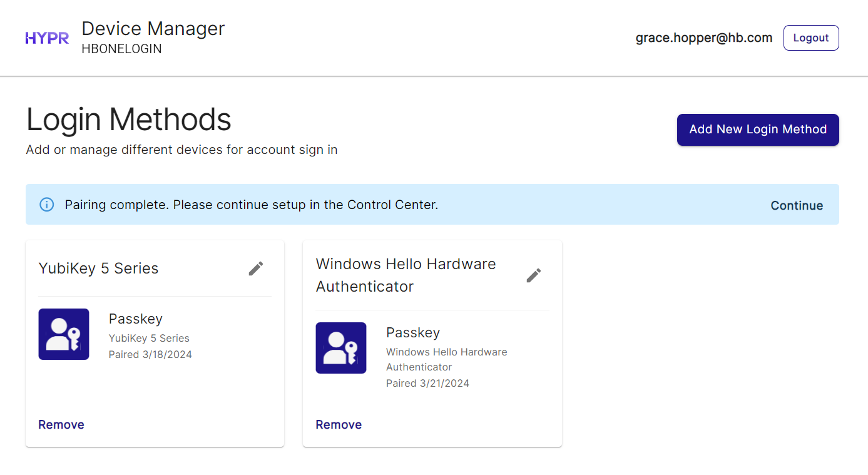The height and width of the screenshot is (475, 868).
Task: Click the Paired 3/21/2024 text
Action: pos(427,383)
